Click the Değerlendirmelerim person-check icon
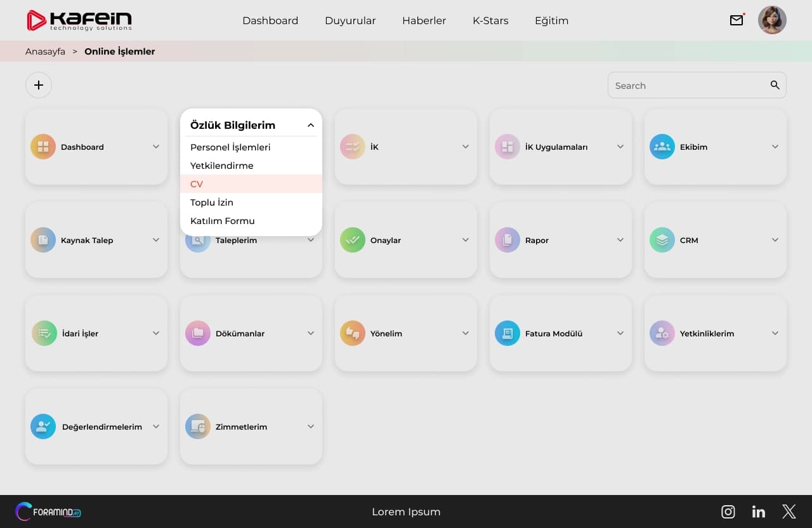 click(43, 426)
